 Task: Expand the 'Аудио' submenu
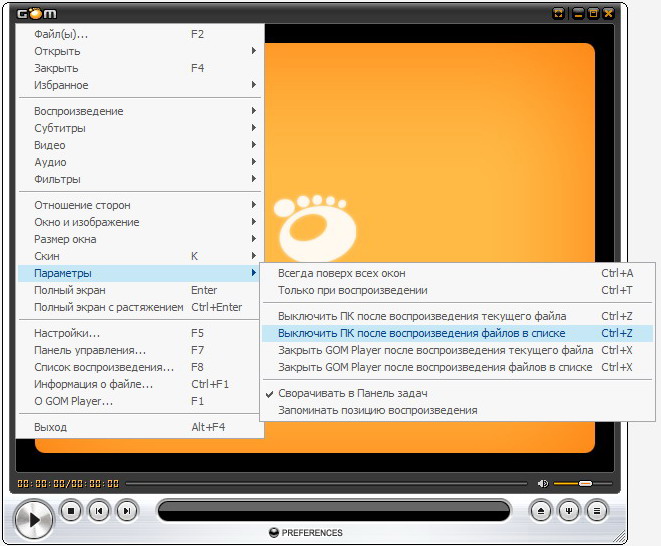point(139,162)
